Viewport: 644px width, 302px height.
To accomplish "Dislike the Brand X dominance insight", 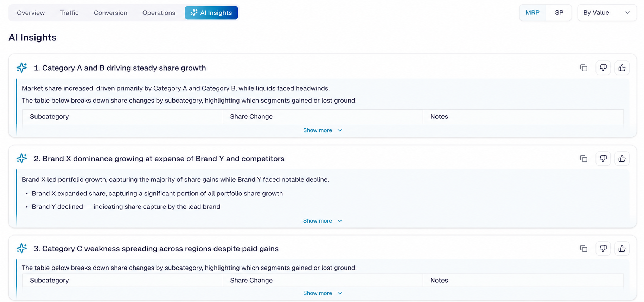I will (603, 159).
